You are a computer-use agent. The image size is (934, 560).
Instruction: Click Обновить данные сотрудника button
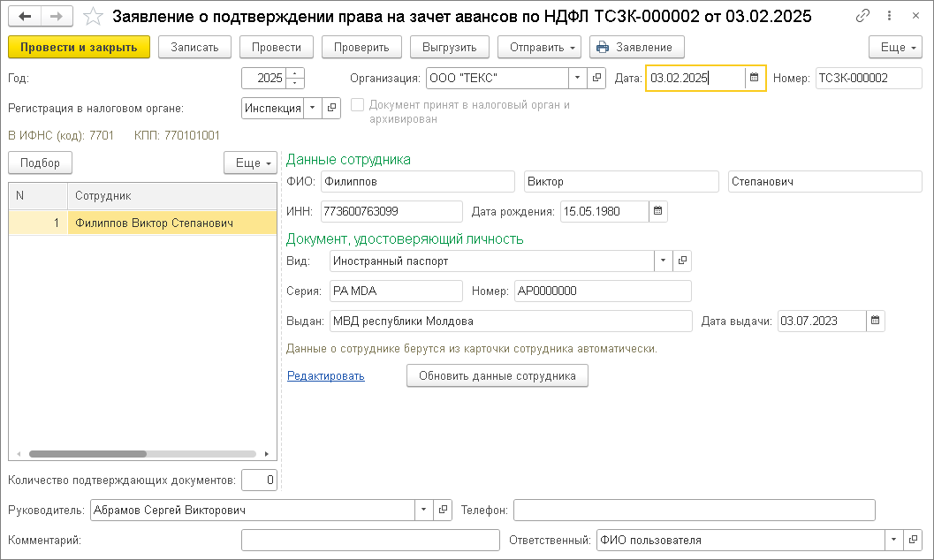tap(497, 376)
